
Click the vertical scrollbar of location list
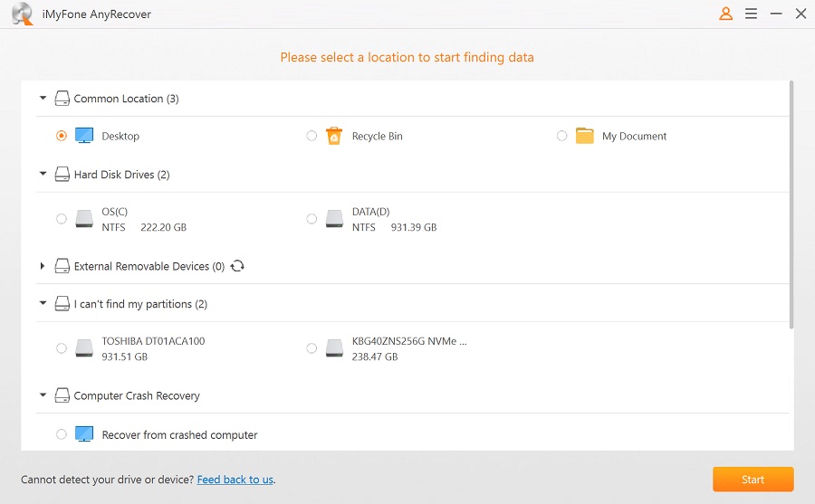pos(791,204)
